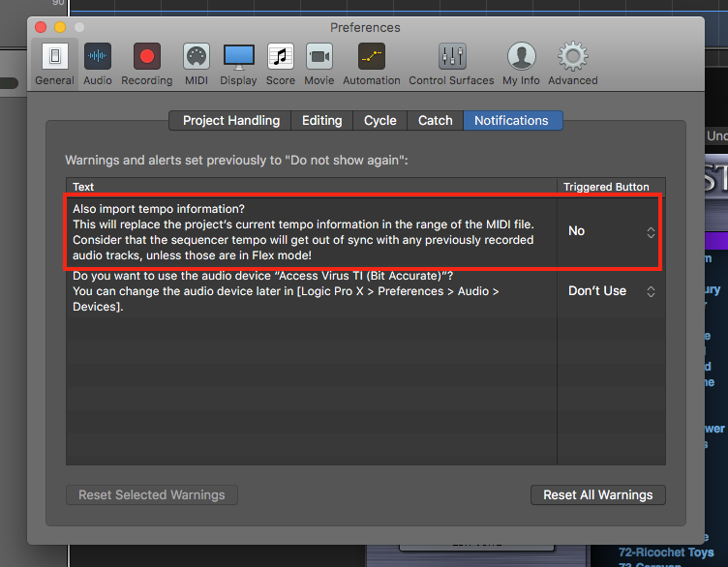Open the My Info pane
728x567 pixels.
522,64
